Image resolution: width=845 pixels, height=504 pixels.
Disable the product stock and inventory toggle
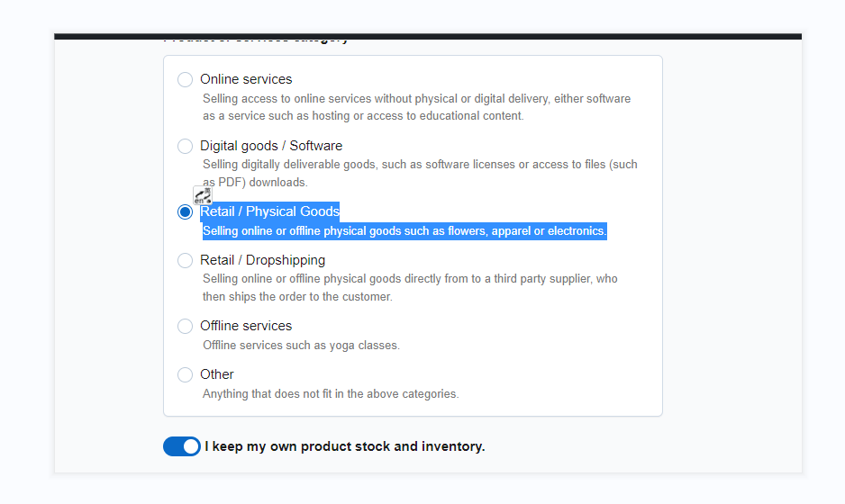click(182, 446)
